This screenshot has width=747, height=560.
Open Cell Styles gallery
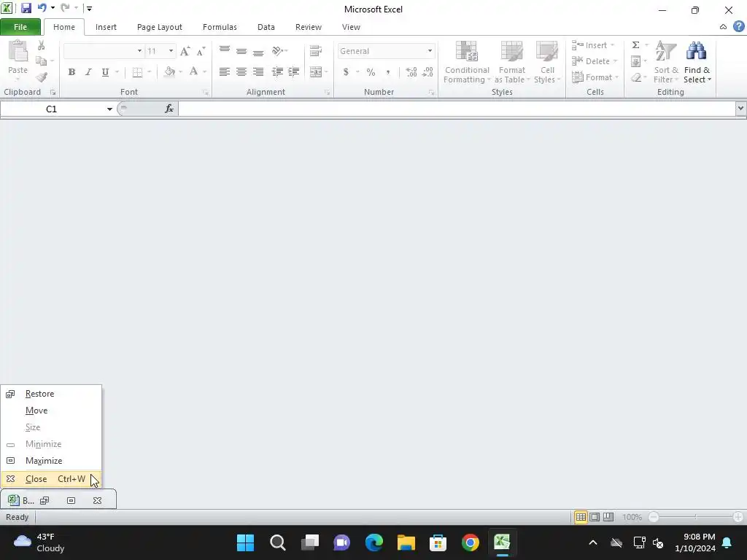547,63
